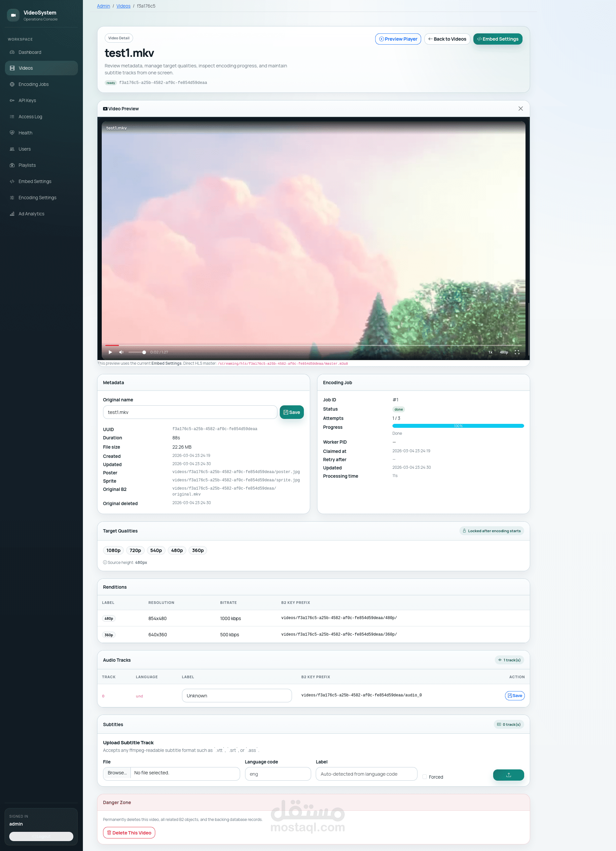Seek on the video progress bar
The image size is (616, 851).
point(313,345)
